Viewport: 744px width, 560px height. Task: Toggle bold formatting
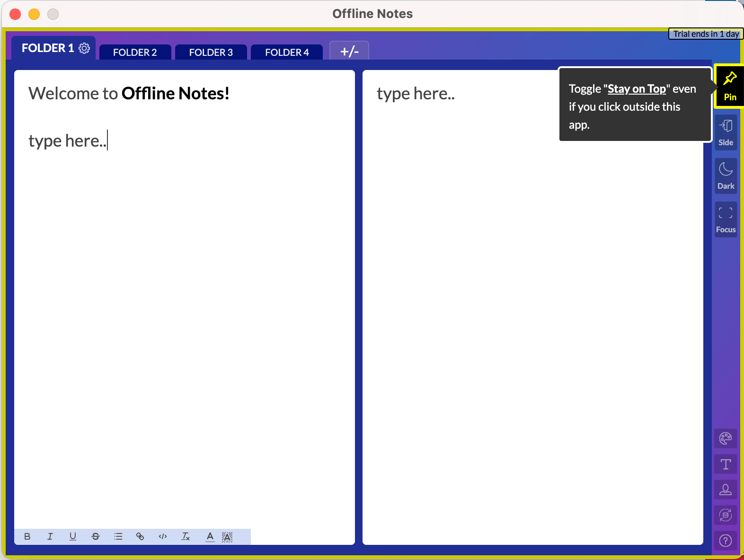click(x=27, y=536)
